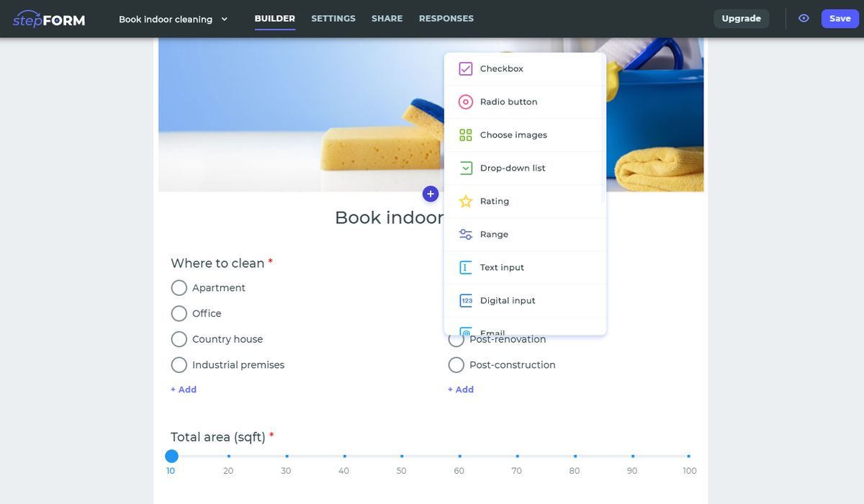The image size is (864, 504).
Task: Save the form
Action: pyautogui.click(x=840, y=18)
